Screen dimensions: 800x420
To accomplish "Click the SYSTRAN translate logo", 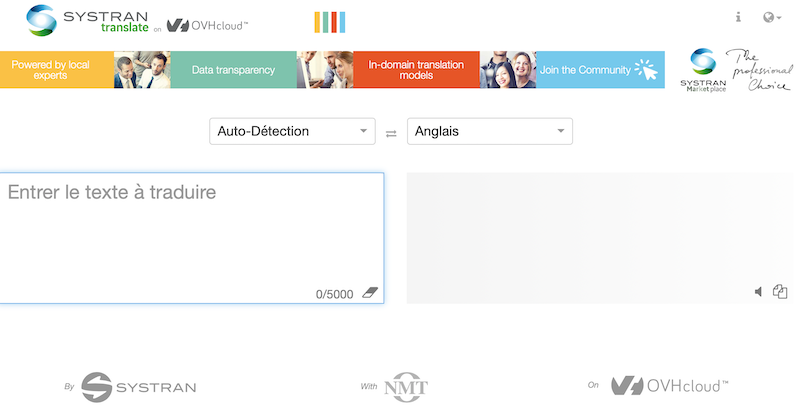I will pos(88,20).
